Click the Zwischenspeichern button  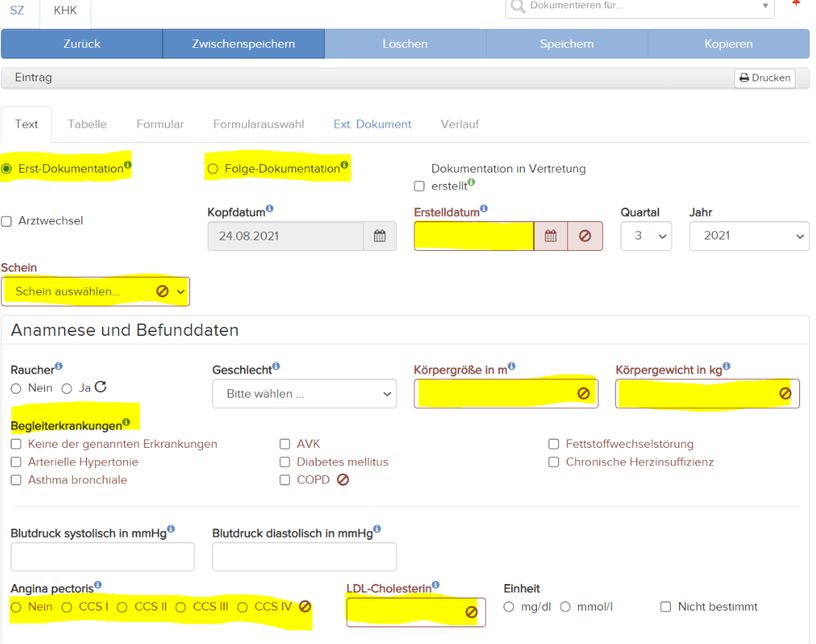tap(243, 43)
